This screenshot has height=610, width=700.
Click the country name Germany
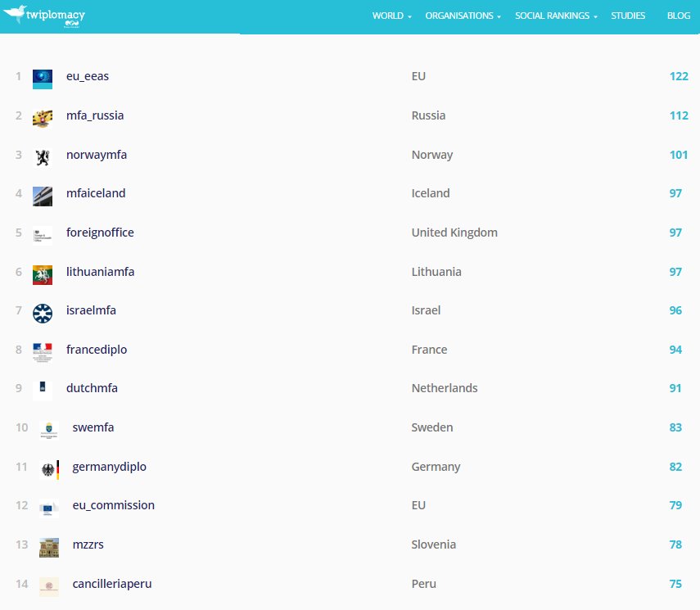click(436, 467)
